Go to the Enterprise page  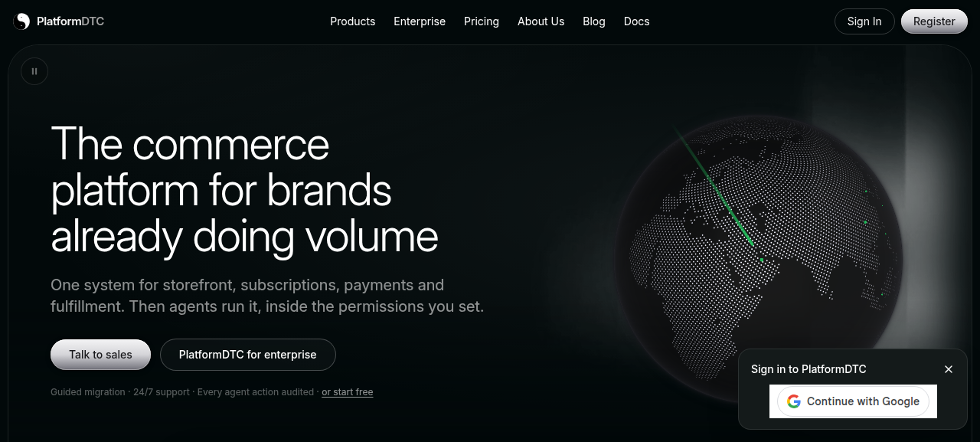[x=420, y=21]
